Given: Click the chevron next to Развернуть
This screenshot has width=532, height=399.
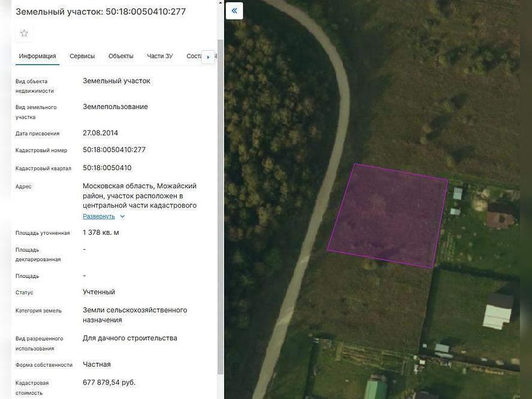Looking at the screenshot, I should [x=122, y=216].
